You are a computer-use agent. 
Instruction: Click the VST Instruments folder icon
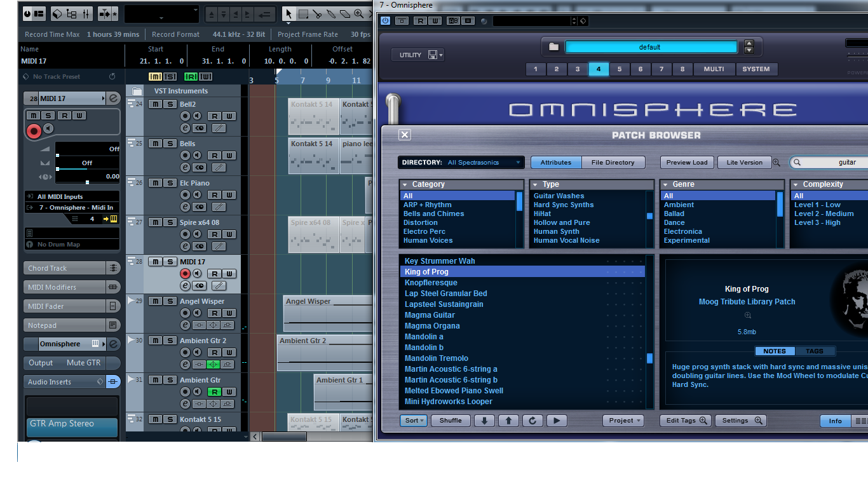137,91
